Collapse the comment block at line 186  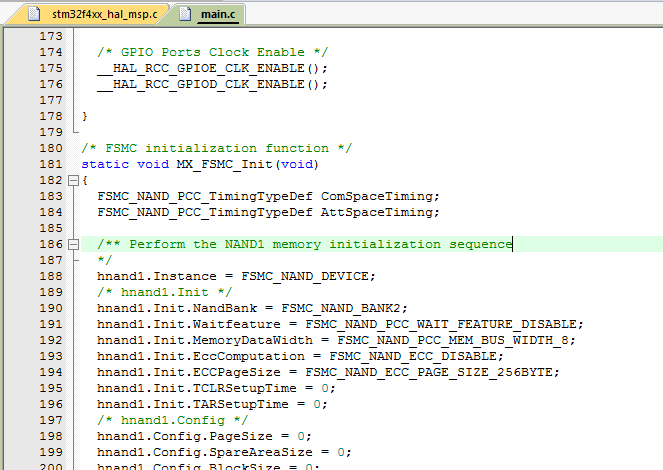coord(73,244)
